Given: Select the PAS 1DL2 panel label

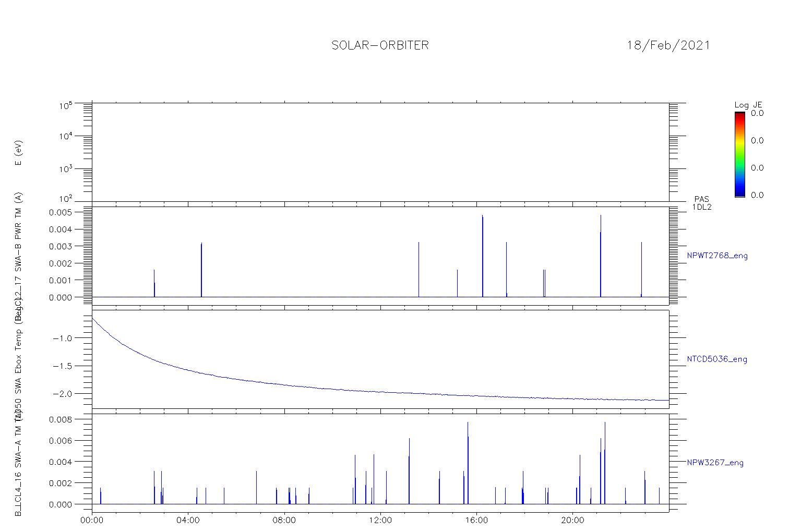Looking at the screenshot, I should click(x=702, y=203).
